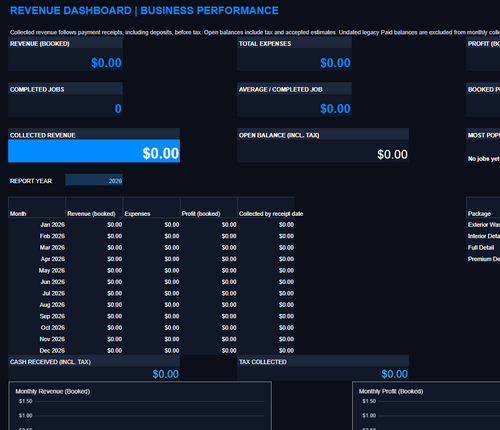The width and height of the screenshot is (500, 430).
Task: Click the Interior Detail package row
Action: pyautogui.click(x=483, y=236)
